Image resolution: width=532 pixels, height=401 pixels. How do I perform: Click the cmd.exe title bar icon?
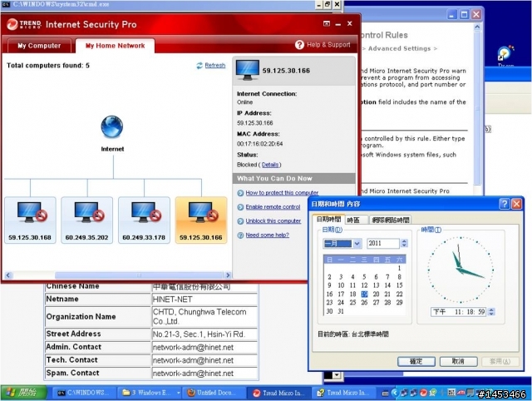6,4
